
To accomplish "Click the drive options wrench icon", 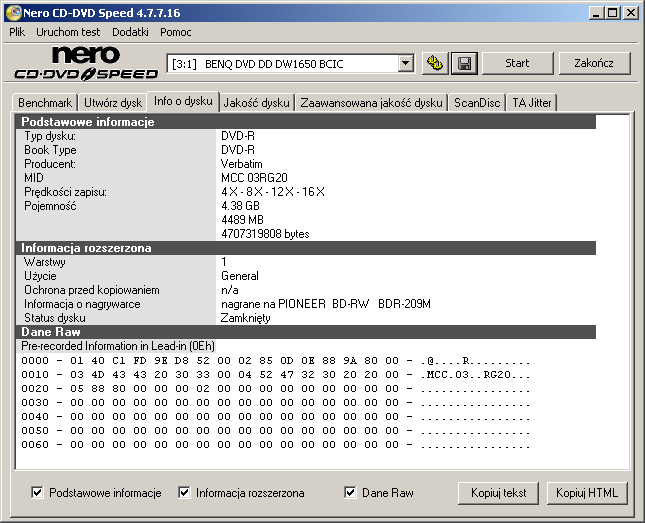I will pos(435,63).
